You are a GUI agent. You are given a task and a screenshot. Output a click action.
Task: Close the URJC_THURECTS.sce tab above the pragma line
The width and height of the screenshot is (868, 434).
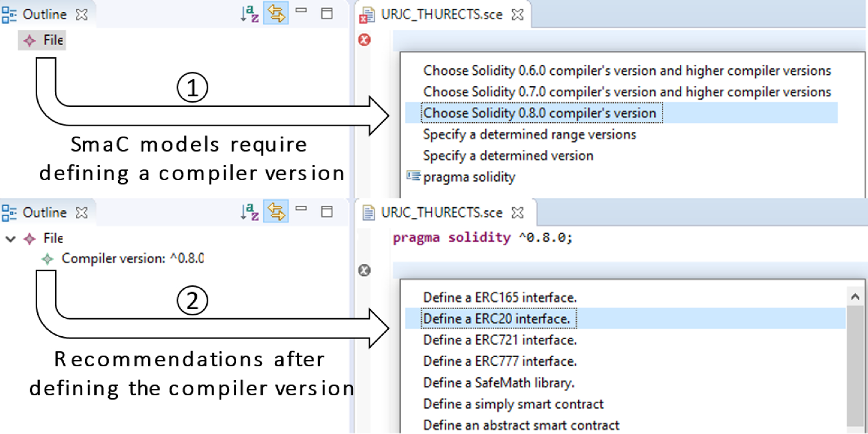[518, 213]
